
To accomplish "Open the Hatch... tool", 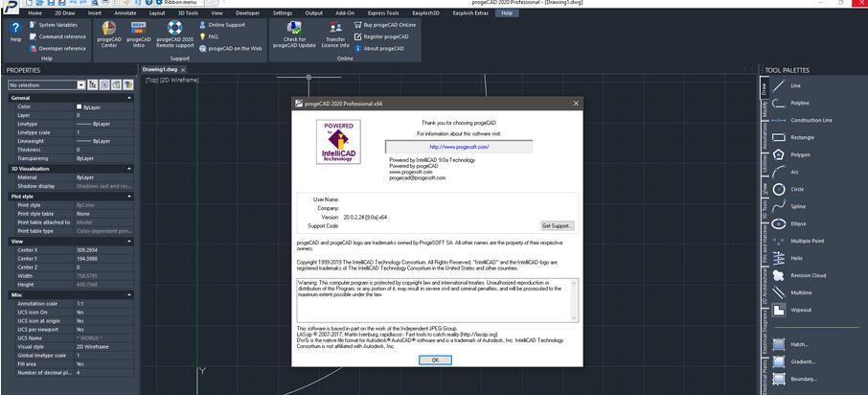I will pos(790,344).
